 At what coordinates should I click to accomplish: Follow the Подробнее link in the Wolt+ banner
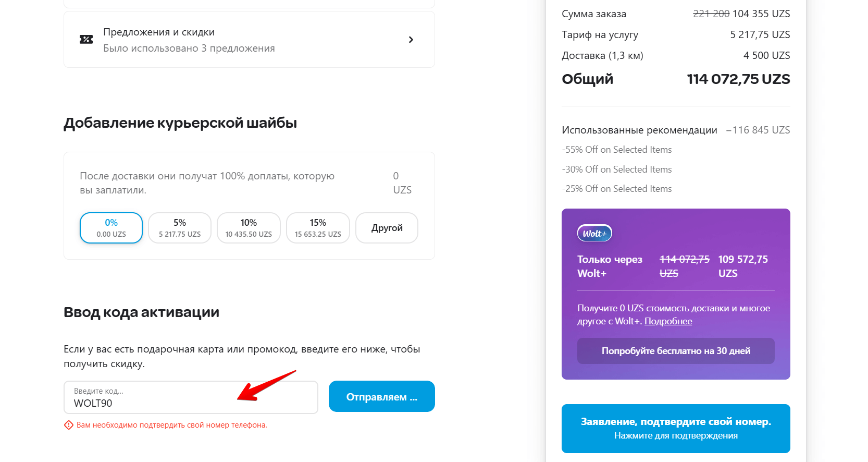click(668, 321)
